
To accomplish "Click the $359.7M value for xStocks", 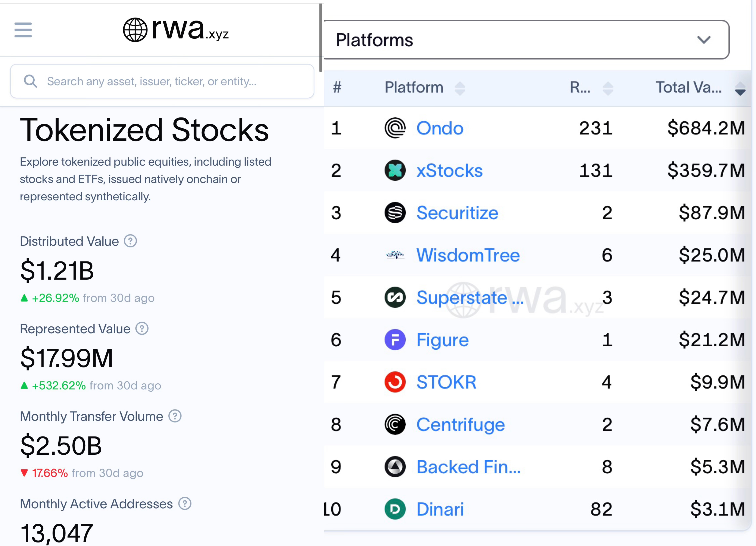I will coord(706,171).
